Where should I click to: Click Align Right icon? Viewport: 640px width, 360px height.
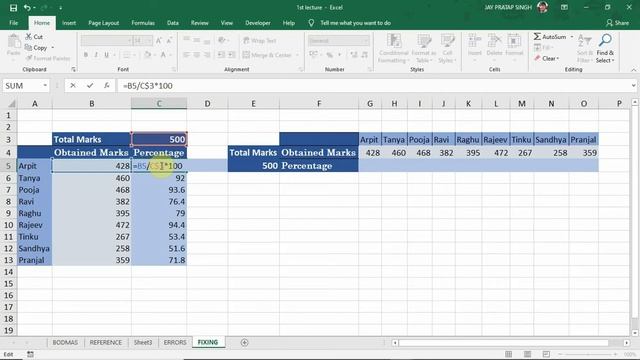pos(207,55)
